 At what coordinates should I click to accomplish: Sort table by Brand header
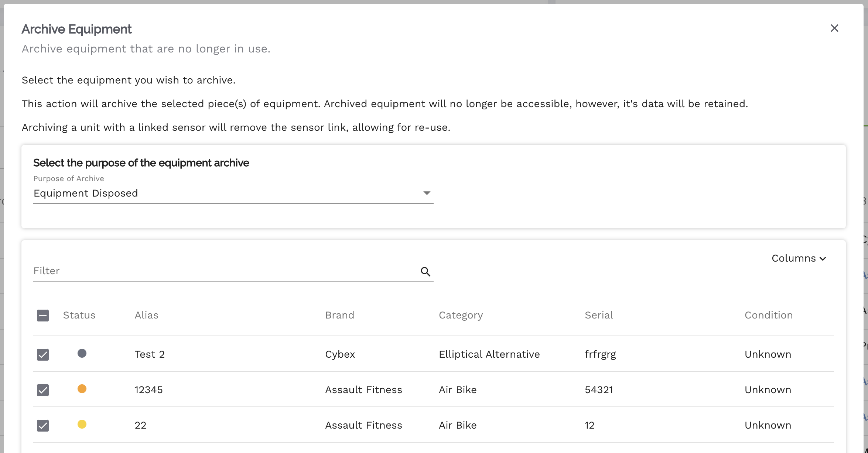[339, 315]
